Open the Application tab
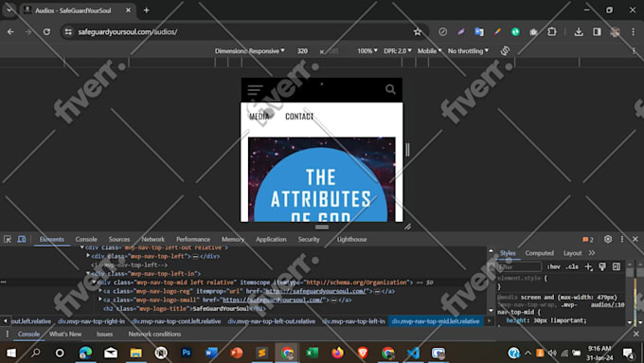 pos(271,239)
